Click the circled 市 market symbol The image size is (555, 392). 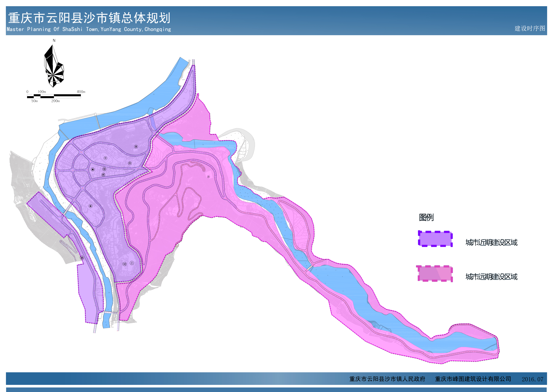coord(130,163)
